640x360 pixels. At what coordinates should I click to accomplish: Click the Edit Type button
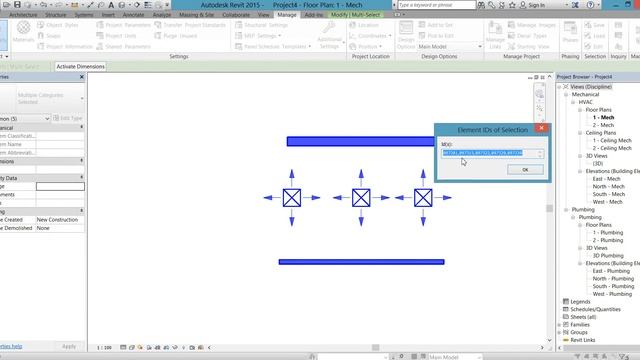point(68,118)
